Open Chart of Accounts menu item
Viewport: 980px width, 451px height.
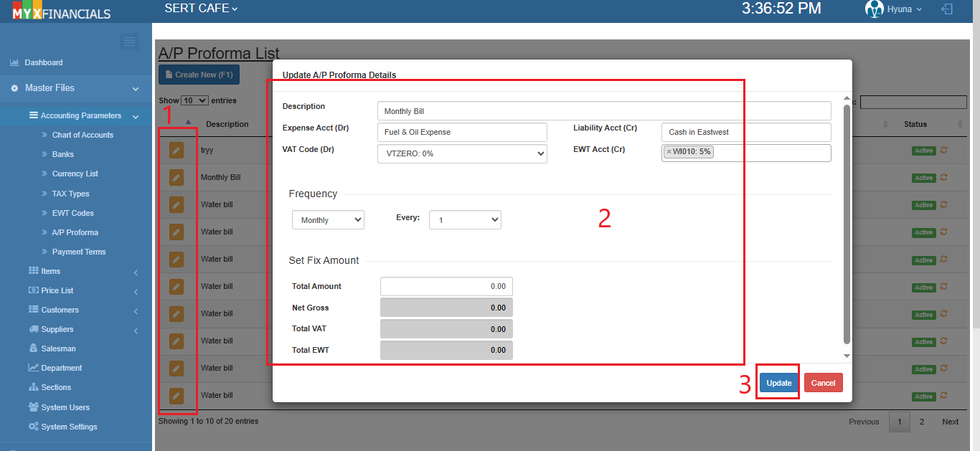tap(83, 135)
